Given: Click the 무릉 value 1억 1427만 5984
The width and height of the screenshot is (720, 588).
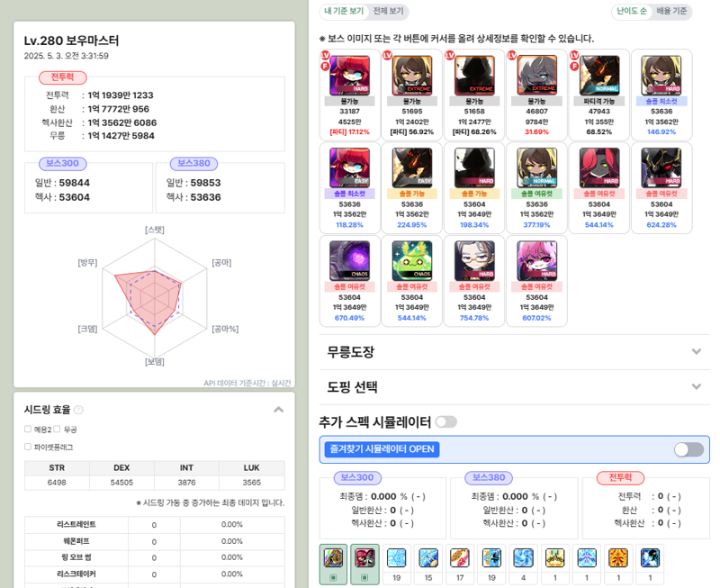Looking at the screenshot, I should pos(121,135).
